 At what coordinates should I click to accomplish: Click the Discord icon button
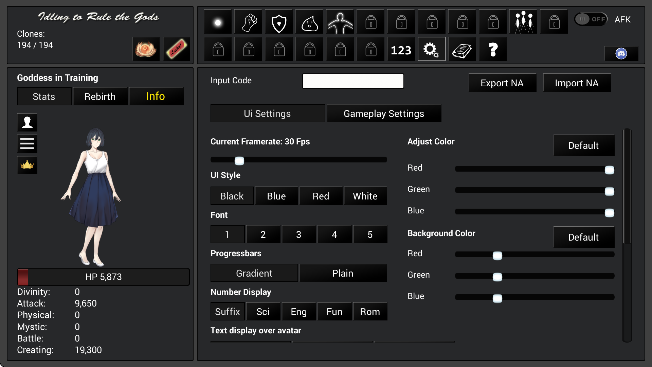[x=621, y=54]
